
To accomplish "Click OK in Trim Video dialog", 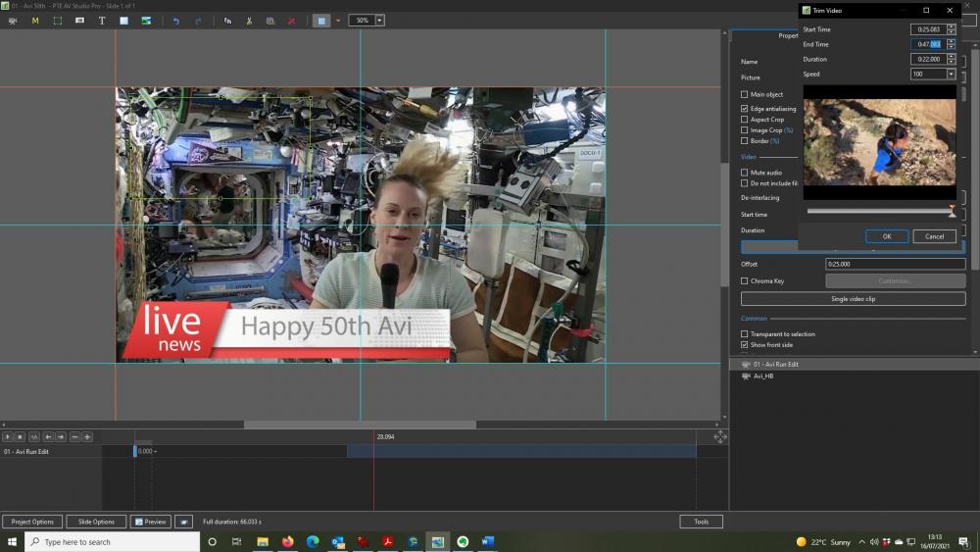I will (x=886, y=236).
